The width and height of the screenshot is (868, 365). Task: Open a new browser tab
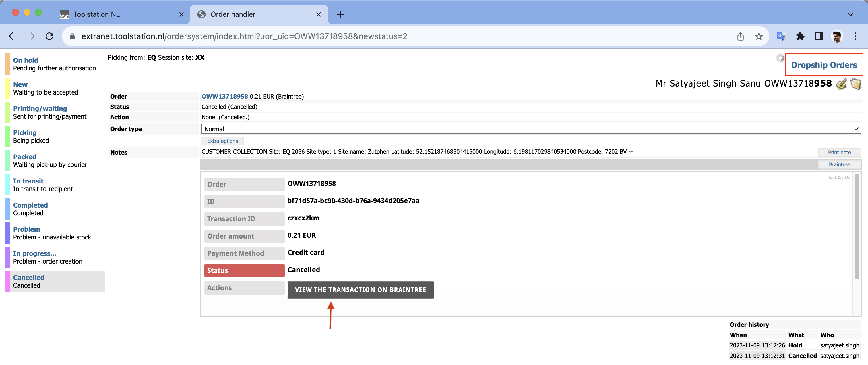coord(340,14)
